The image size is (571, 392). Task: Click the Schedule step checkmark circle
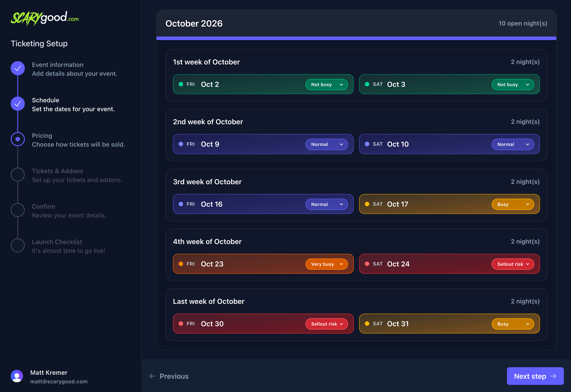pyautogui.click(x=18, y=104)
